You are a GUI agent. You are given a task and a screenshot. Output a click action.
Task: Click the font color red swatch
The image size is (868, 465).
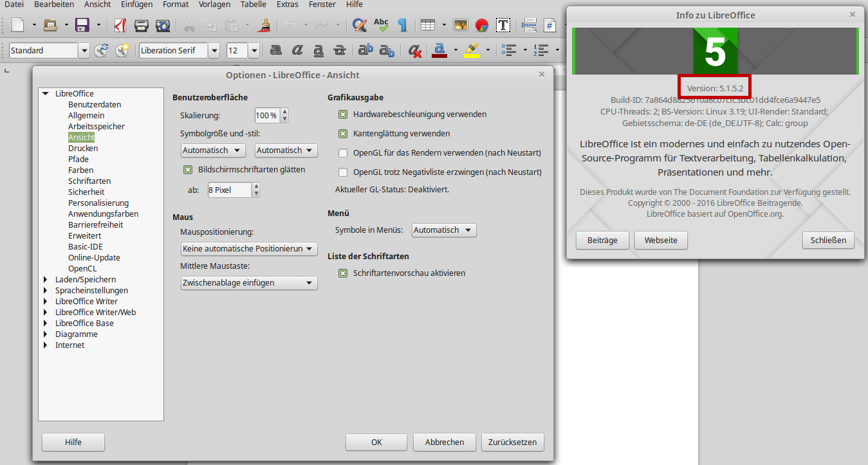[439, 50]
